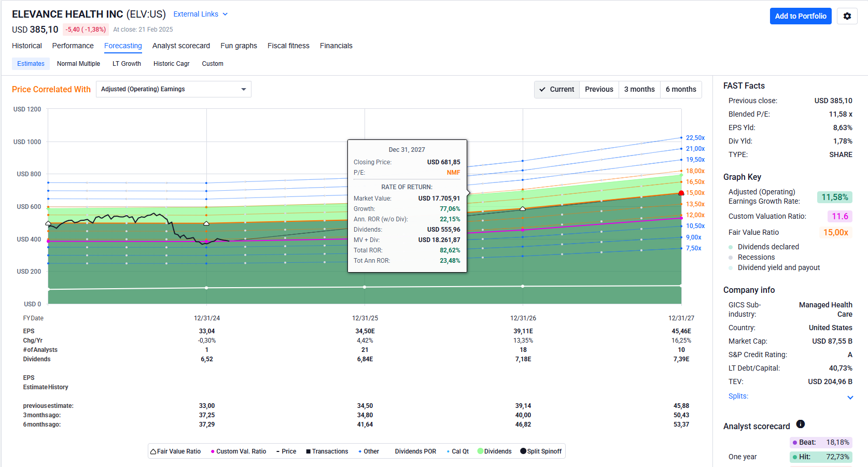Image resolution: width=868 pixels, height=467 pixels.
Task: Show the 6 months estimates
Action: tap(681, 89)
